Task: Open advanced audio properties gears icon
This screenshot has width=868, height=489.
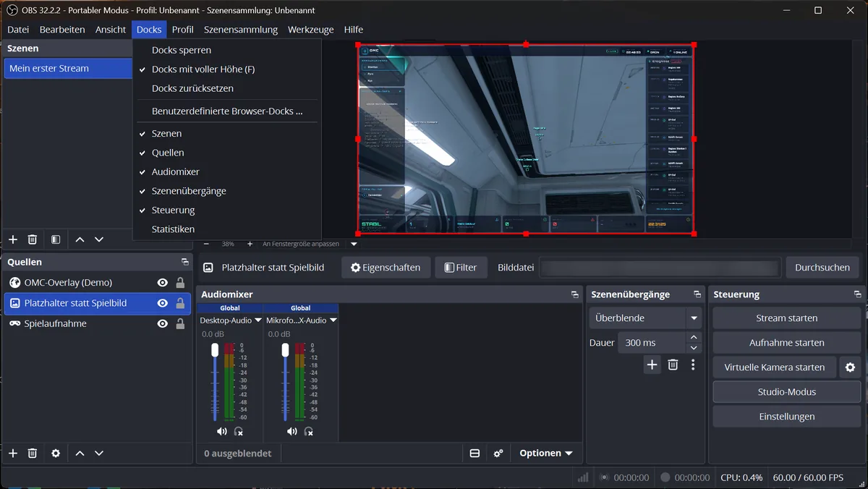Action: point(498,454)
